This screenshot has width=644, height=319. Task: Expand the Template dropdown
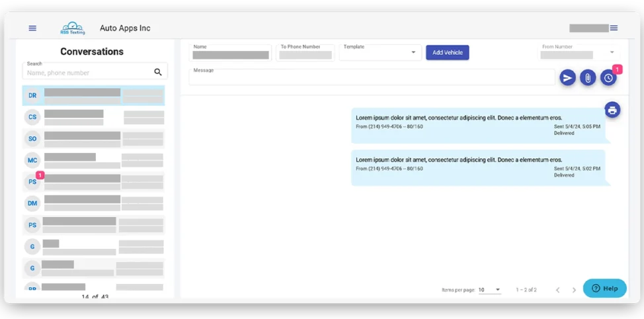coord(413,53)
